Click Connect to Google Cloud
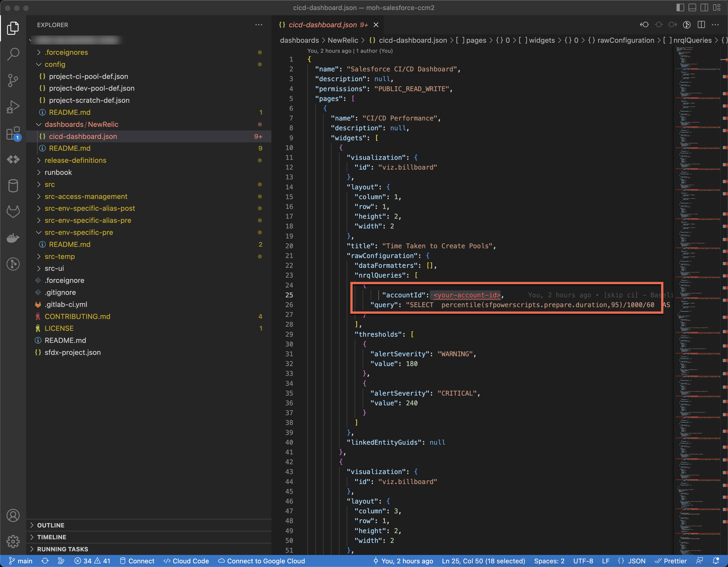The image size is (728, 567). pyautogui.click(x=262, y=561)
